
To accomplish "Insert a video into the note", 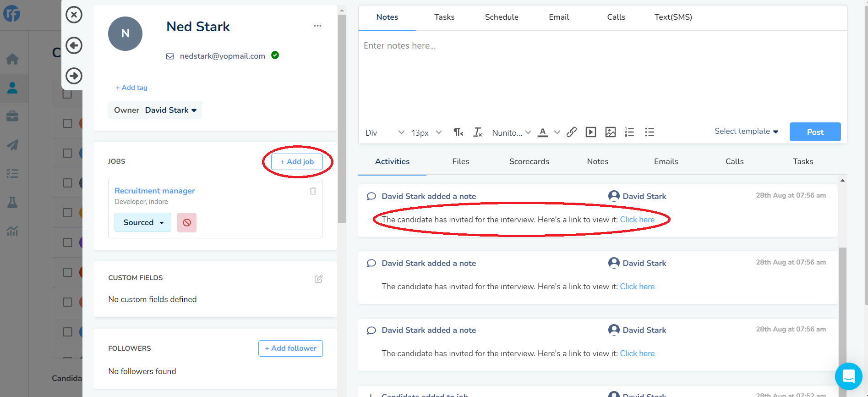I will pyautogui.click(x=591, y=132).
